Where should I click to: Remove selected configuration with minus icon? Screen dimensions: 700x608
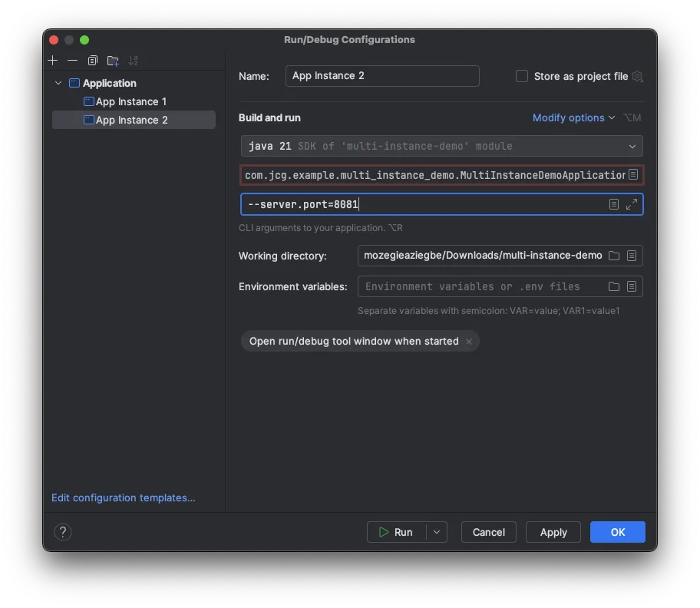[72, 61]
